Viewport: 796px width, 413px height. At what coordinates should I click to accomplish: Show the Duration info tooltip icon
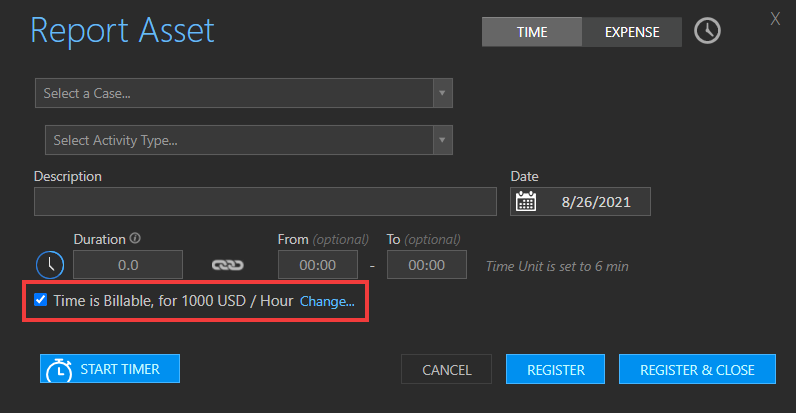(x=135, y=238)
